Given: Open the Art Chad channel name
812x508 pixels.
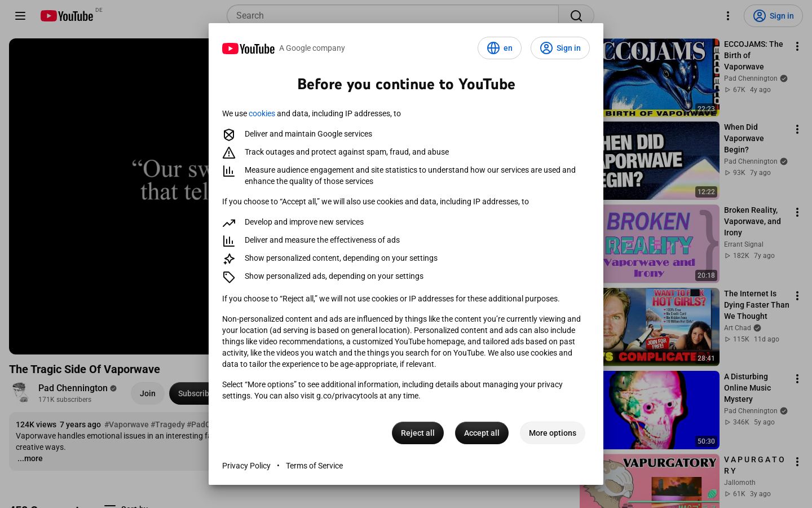Looking at the screenshot, I should [738, 328].
